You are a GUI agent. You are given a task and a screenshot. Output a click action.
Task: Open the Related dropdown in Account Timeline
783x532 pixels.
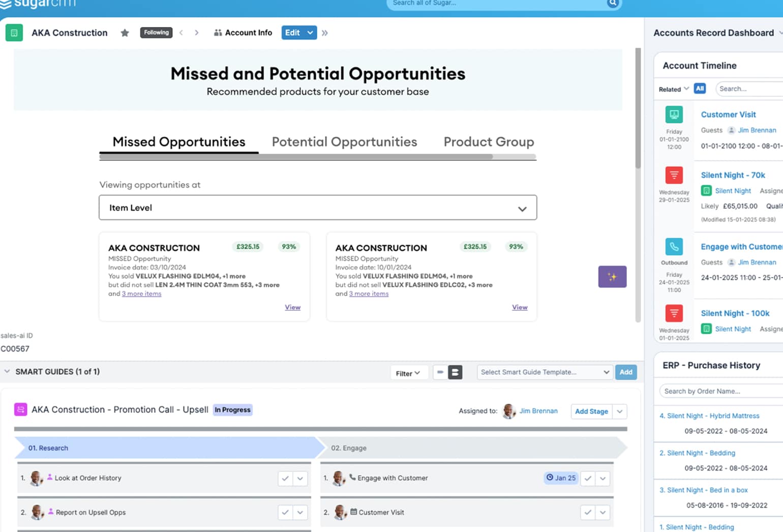(674, 89)
